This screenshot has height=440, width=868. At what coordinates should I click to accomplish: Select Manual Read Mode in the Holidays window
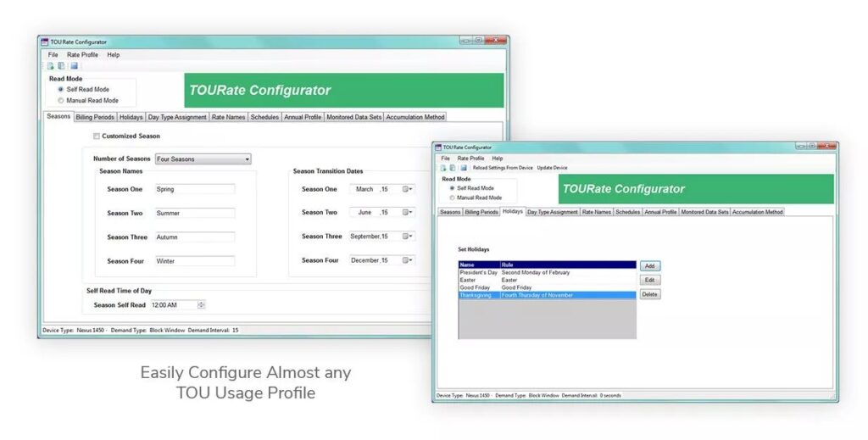click(453, 198)
